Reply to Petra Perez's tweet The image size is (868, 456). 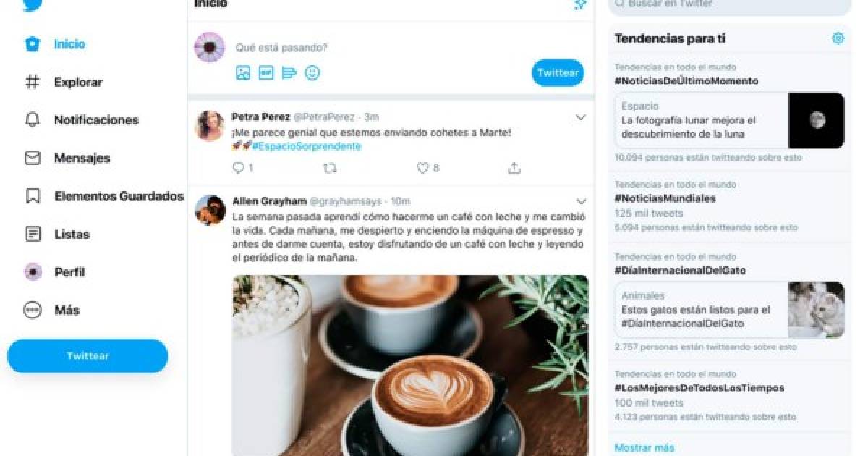pyautogui.click(x=239, y=168)
